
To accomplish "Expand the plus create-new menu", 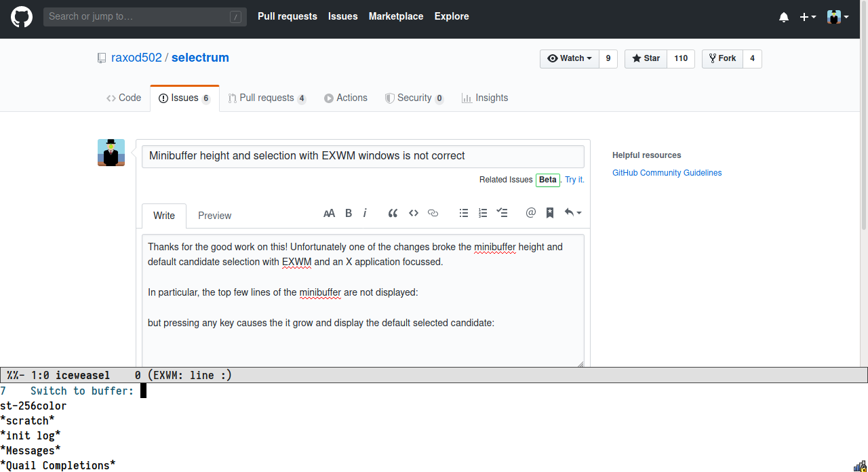I will pyautogui.click(x=808, y=17).
